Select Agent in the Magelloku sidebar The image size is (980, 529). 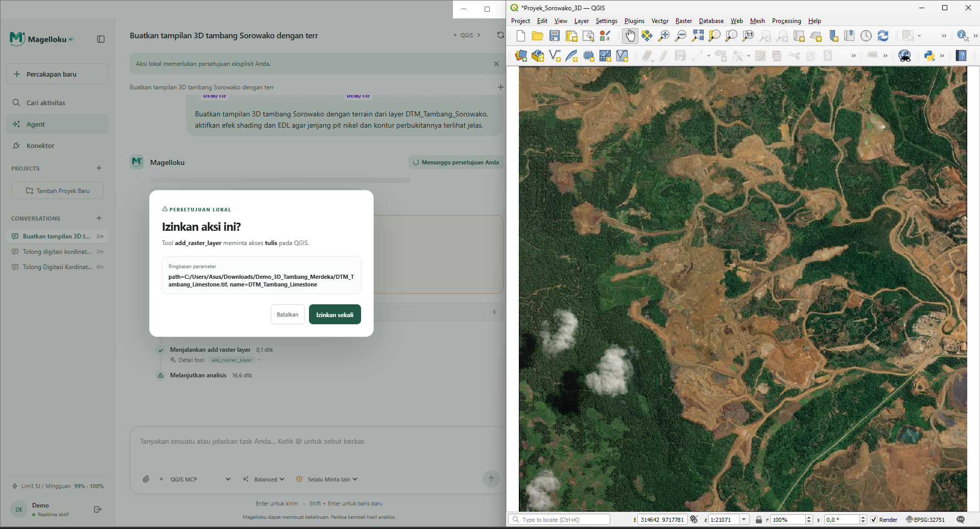click(57, 124)
